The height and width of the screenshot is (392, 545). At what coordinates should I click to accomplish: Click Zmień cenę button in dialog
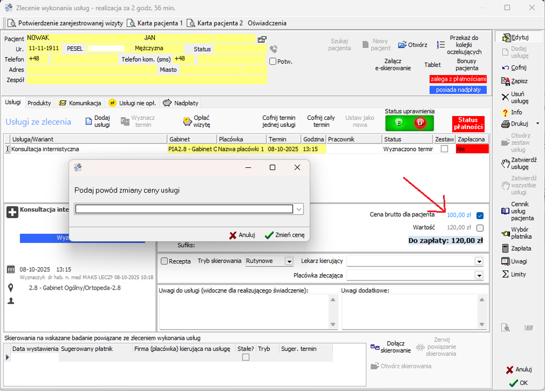click(284, 235)
